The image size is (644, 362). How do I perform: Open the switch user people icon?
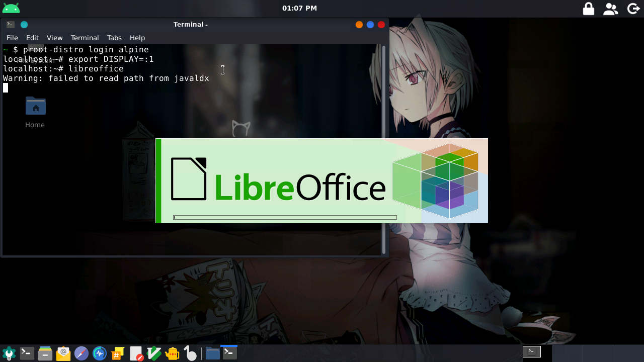point(610,9)
